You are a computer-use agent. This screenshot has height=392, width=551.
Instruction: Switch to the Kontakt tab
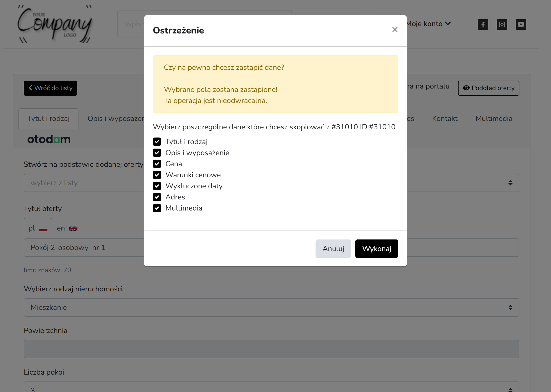(445, 119)
